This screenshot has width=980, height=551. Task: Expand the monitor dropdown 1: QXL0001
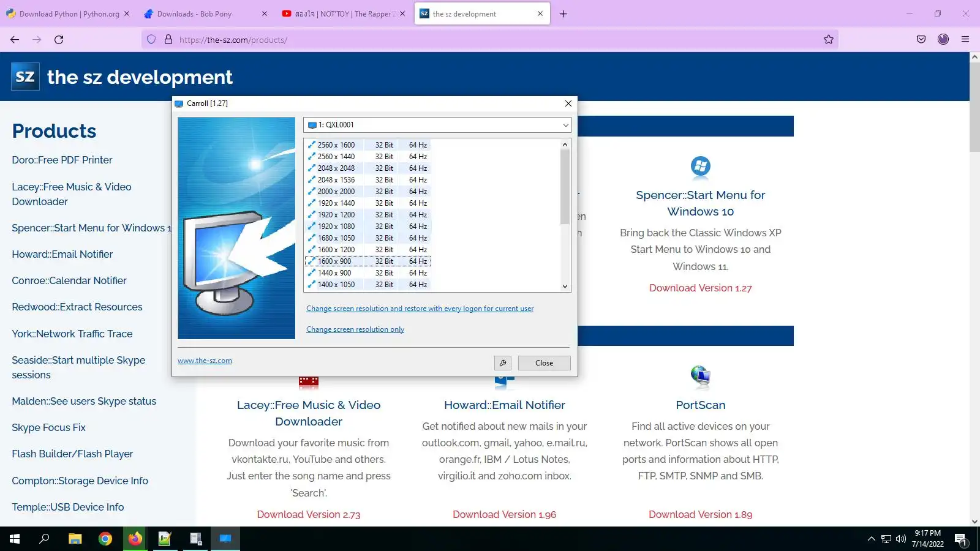[x=437, y=125]
